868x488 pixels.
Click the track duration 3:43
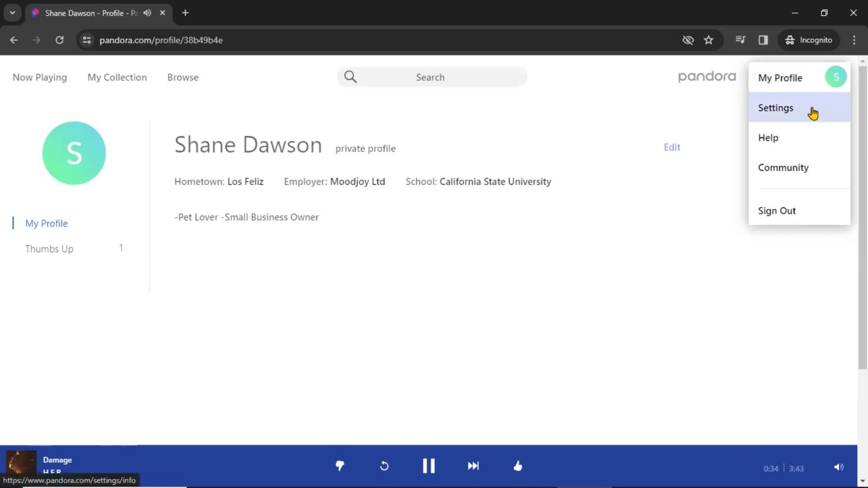797,469
